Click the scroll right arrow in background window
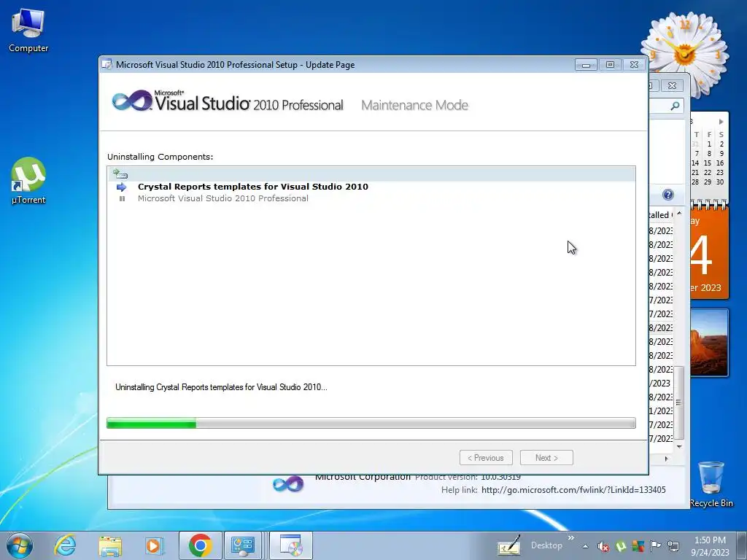 tap(667, 459)
